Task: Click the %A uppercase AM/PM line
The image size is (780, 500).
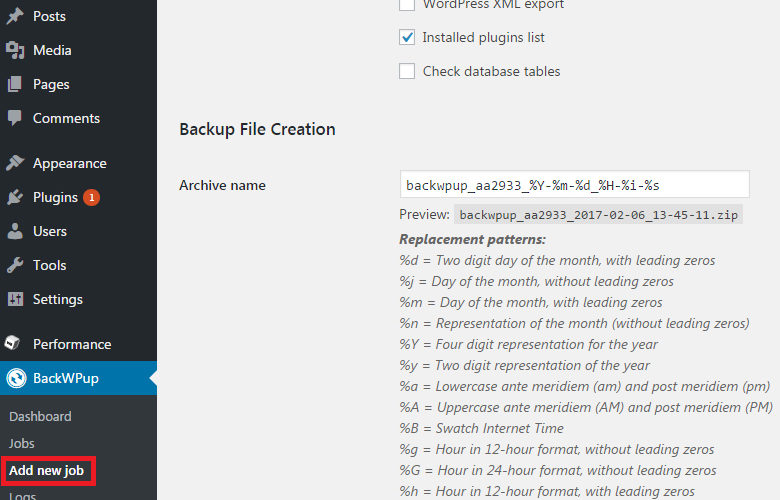Action: point(586,407)
